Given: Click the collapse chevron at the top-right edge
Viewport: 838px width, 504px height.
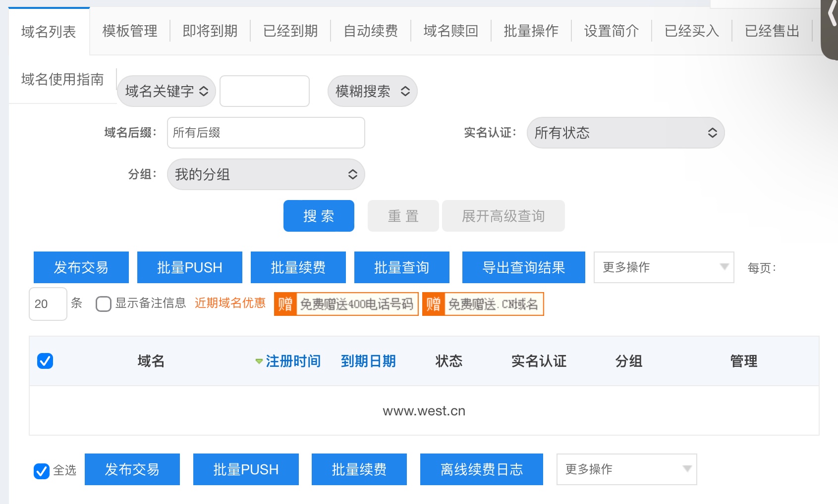Looking at the screenshot, I should click(x=832, y=16).
